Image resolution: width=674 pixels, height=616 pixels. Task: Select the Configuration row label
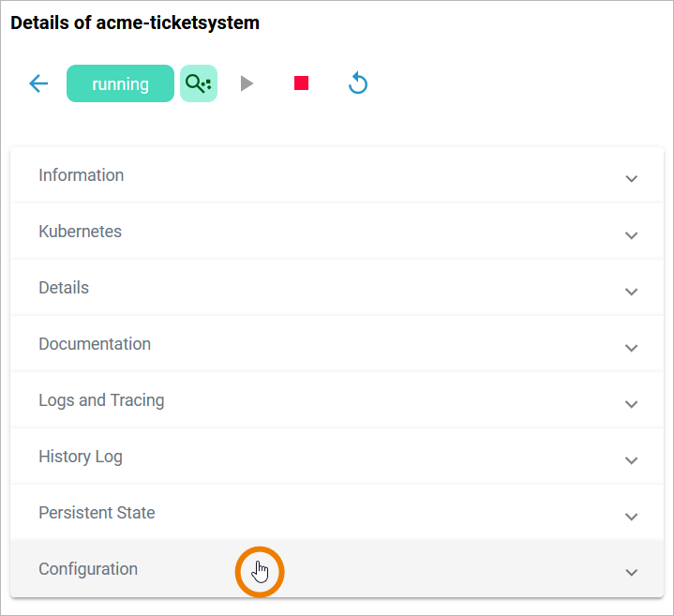(x=88, y=569)
